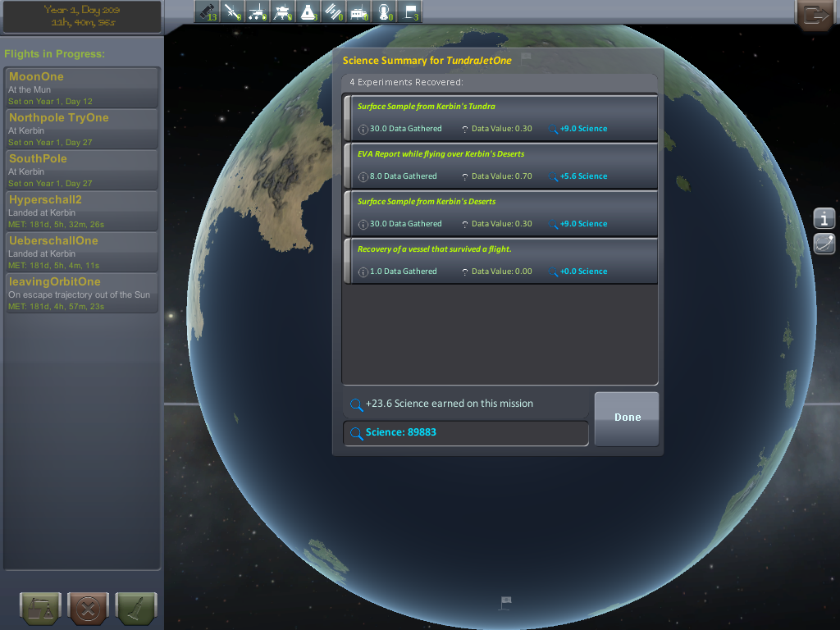Click the At the Mun status text

click(30, 89)
